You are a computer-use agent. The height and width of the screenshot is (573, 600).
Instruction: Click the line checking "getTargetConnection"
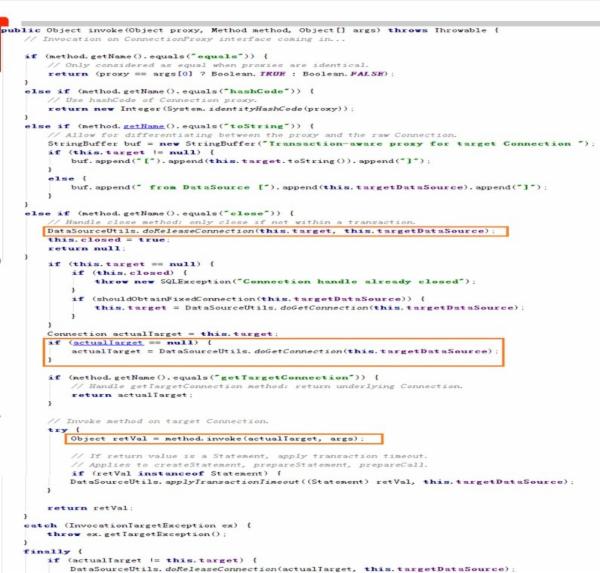tap(214, 377)
